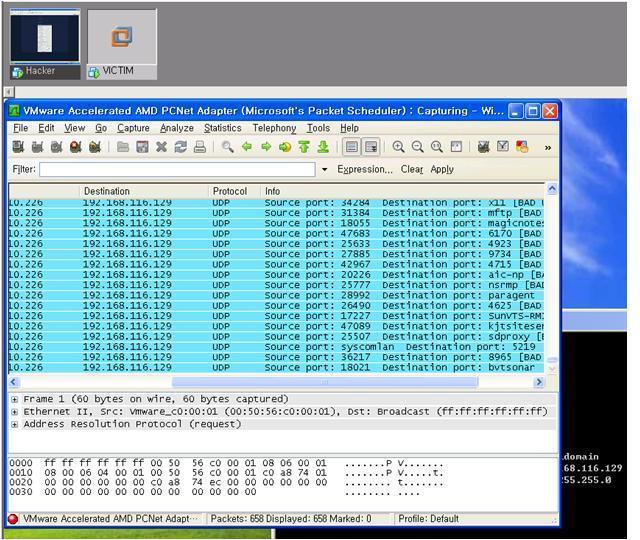Select packet row with source port syscomlan

coord(276,347)
